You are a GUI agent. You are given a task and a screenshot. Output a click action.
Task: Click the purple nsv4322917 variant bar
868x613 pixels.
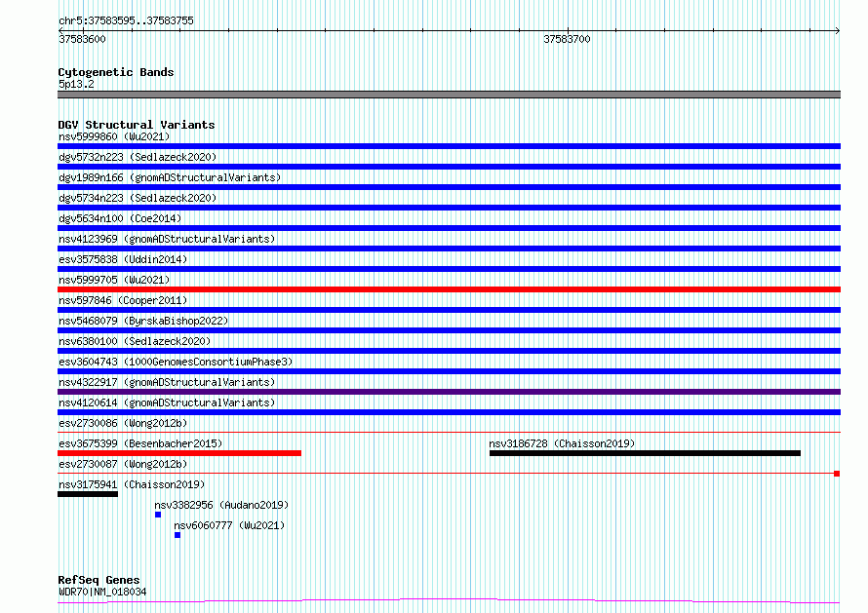(449, 392)
